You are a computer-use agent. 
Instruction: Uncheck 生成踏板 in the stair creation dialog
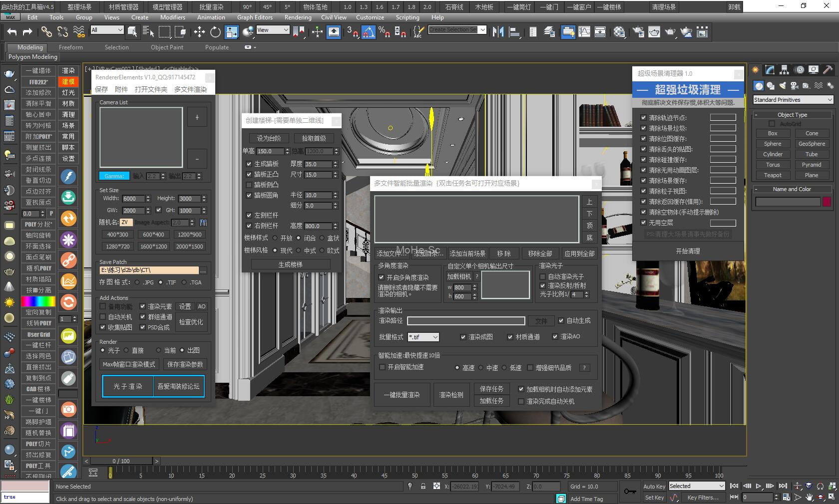tap(248, 164)
